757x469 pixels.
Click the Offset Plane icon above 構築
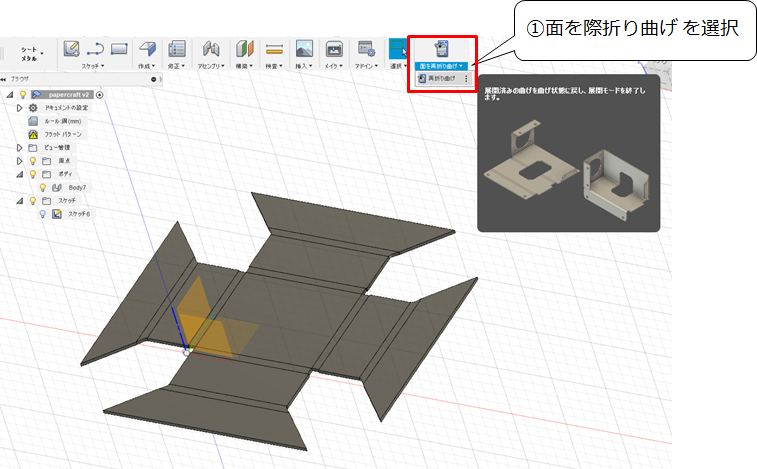tap(245, 49)
